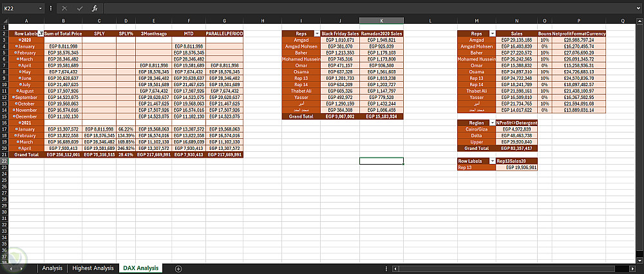This screenshot has width=644, height=274.
Task: Click cell showing EGP 1,010,071
Action: 340,40
